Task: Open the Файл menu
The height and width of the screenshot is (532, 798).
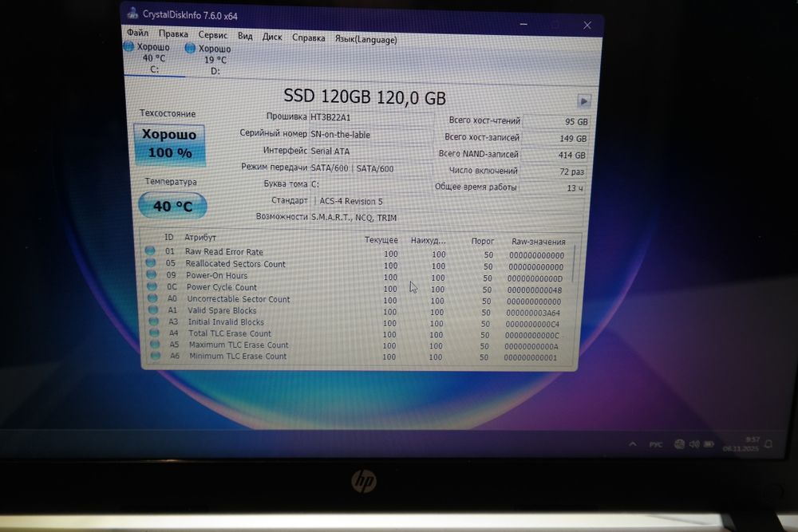Action: click(x=137, y=33)
